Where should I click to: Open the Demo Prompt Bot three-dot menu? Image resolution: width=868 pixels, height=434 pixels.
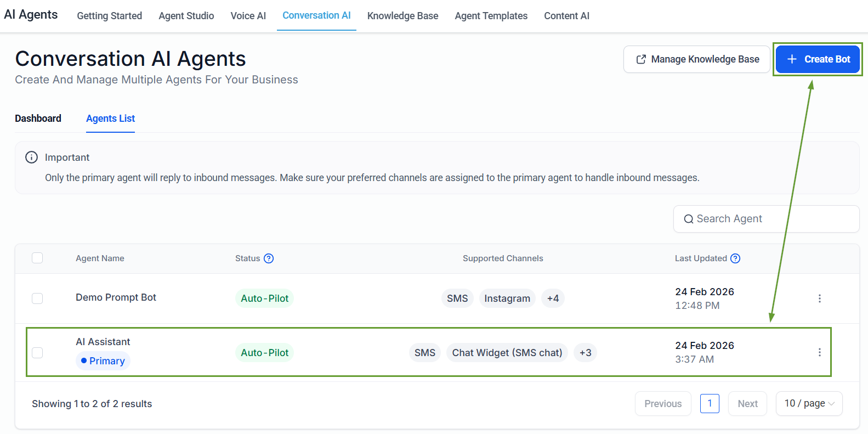point(820,298)
